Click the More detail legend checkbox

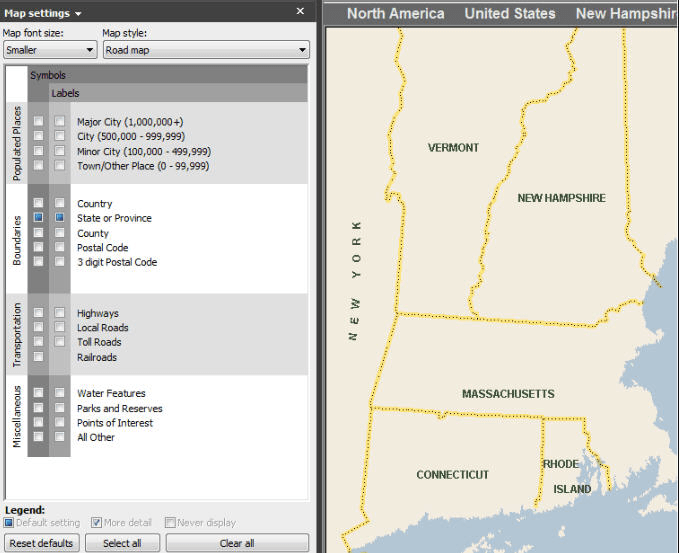point(96,522)
